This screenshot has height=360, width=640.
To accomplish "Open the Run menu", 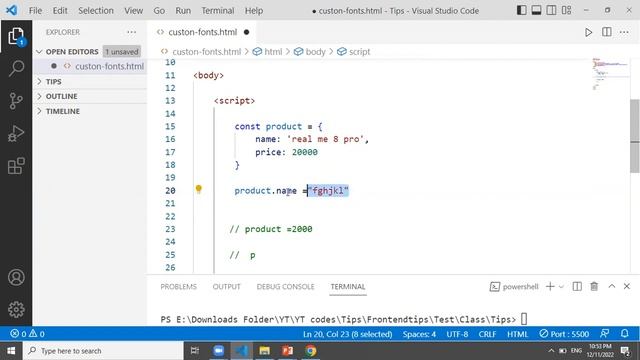I will click(x=183, y=11).
